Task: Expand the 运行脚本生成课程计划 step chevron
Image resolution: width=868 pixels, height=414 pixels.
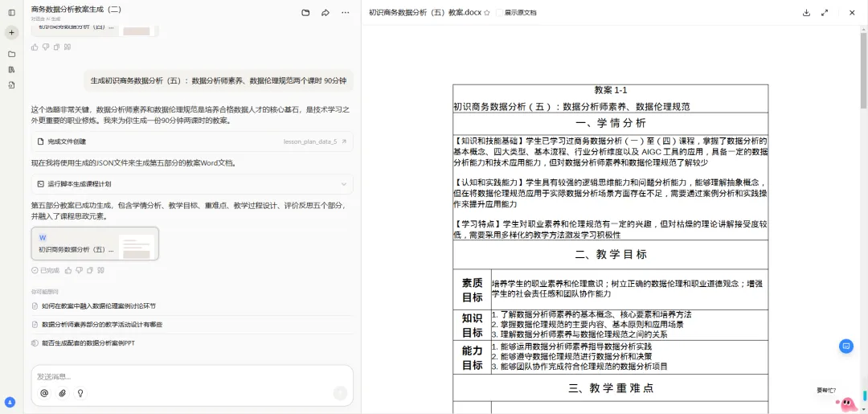Action: coord(344,184)
